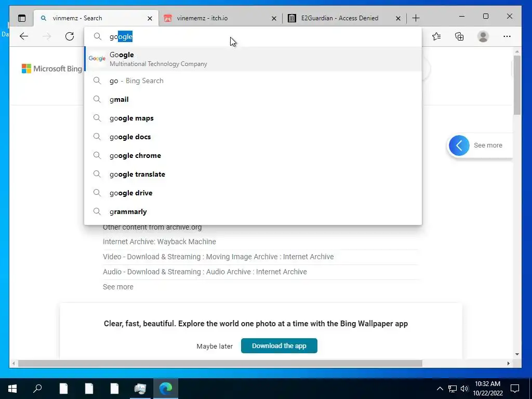Open the volume speaker tray icon
The width and height of the screenshot is (532, 399).
coord(464,389)
